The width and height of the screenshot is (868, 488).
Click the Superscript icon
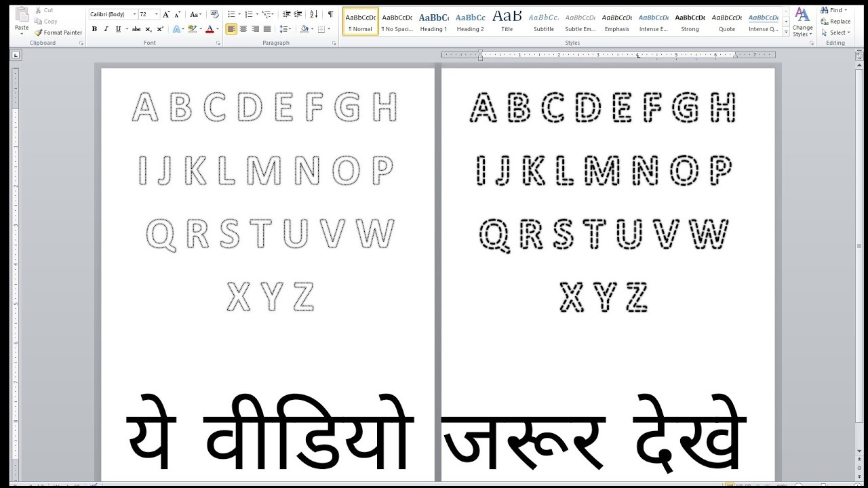pyautogui.click(x=160, y=29)
